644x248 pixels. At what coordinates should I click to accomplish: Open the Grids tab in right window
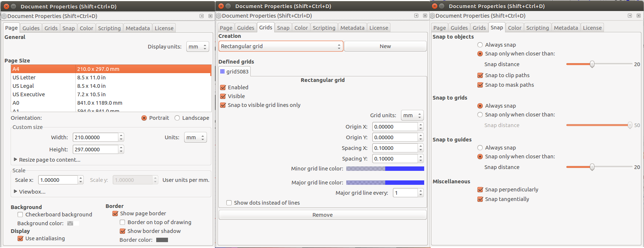(x=479, y=28)
